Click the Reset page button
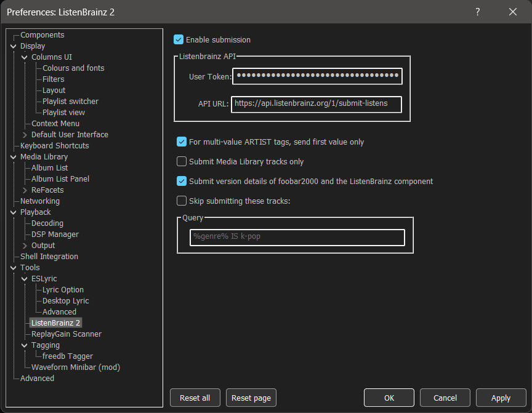The image size is (532, 413). [x=251, y=398]
